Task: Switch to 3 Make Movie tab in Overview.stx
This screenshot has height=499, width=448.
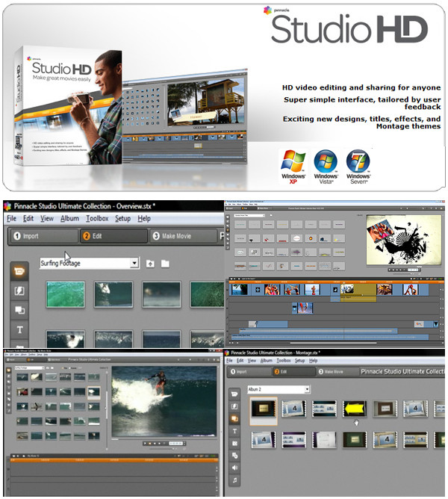Action: 183,236
